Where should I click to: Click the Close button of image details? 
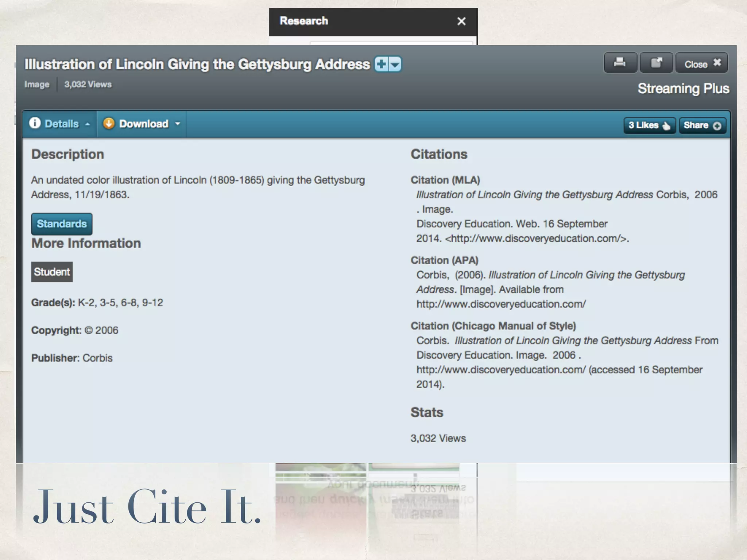click(x=701, y=63)
